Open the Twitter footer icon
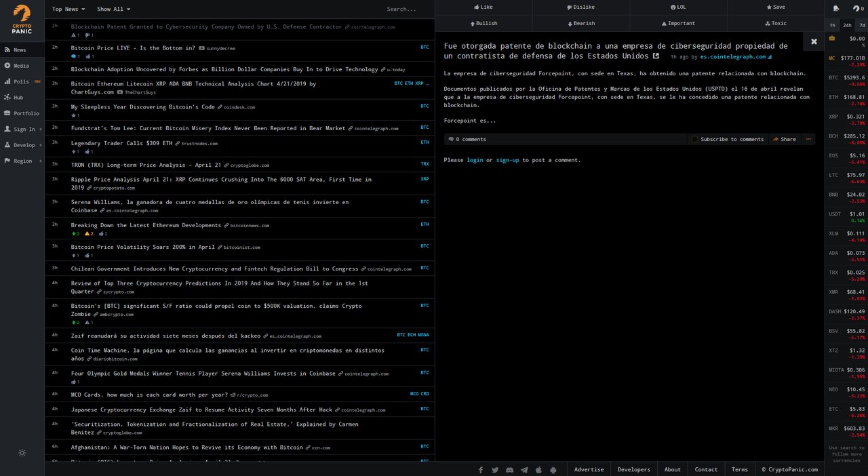 tap(495, 469)
